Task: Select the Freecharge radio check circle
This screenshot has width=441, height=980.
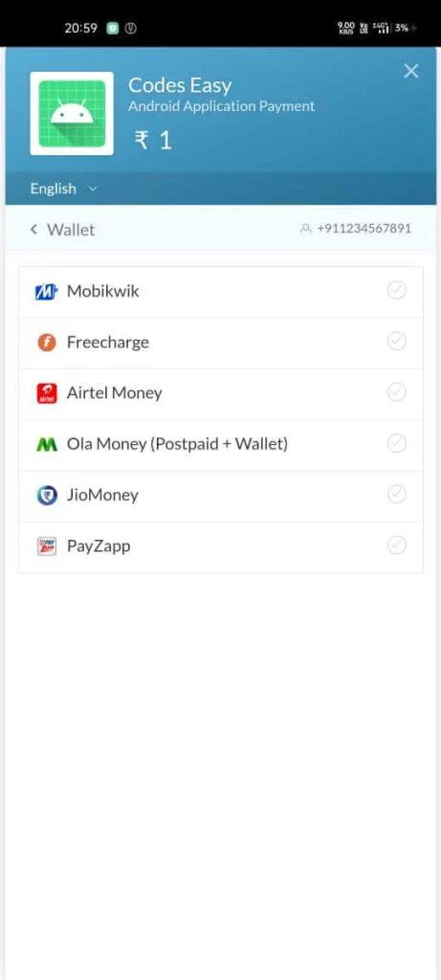Action: point(397,342)
